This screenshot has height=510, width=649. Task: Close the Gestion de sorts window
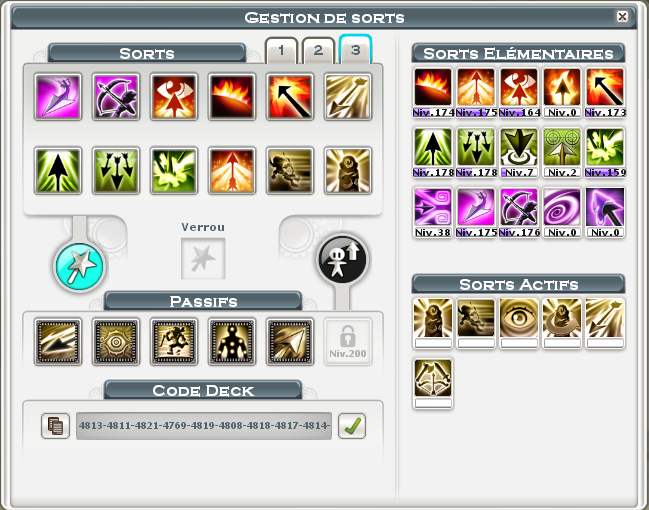622,17
